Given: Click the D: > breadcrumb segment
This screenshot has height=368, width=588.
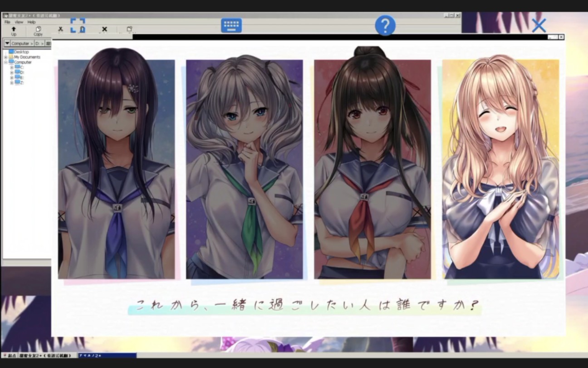Looking at the screenshot, I should (x=39, y=44).
